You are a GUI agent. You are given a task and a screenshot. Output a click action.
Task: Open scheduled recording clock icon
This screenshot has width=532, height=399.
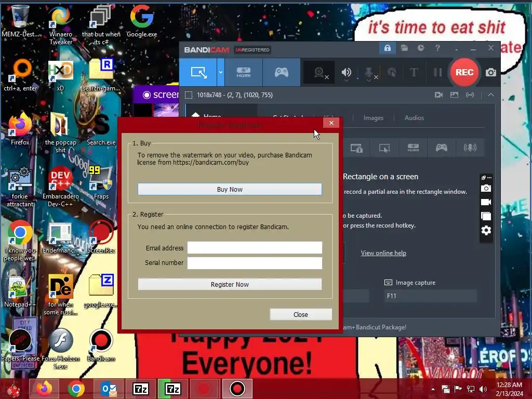coord(421,48)
